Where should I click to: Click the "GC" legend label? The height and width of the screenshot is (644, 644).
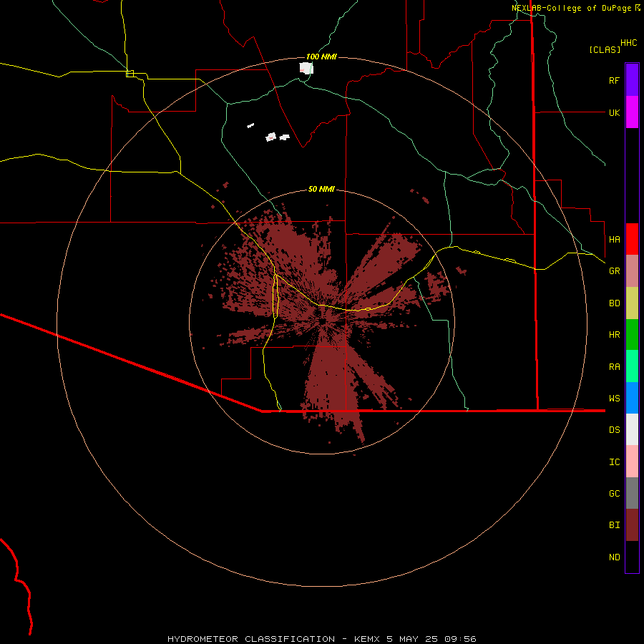[x=614, y=494]
